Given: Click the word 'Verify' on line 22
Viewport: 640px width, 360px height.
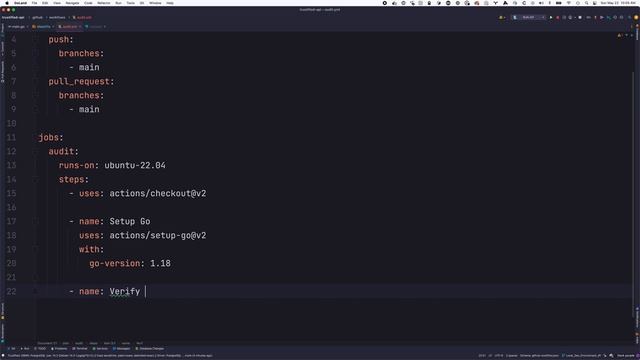Looking at the screenshot, I should (x=124, y=291).
